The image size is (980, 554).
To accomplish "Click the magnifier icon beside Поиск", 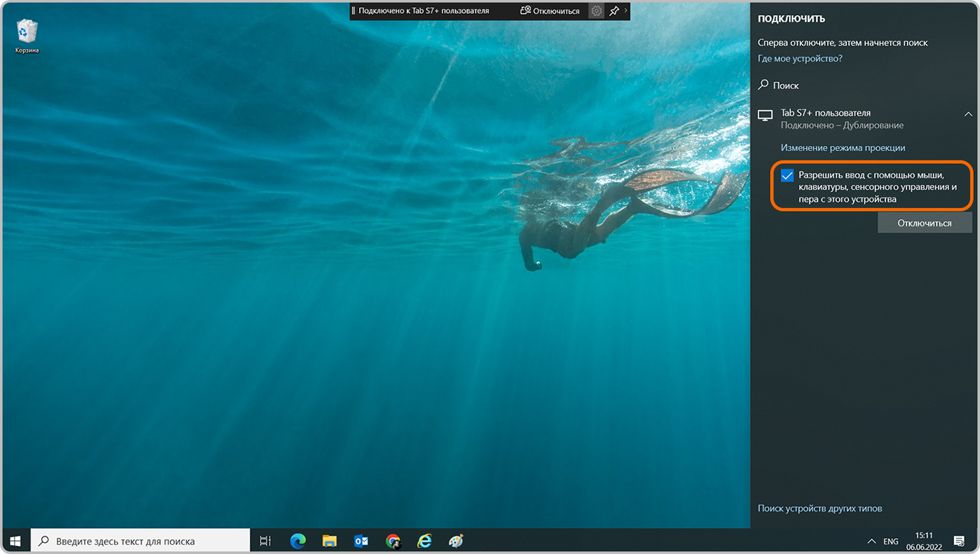I will [764, 85].
